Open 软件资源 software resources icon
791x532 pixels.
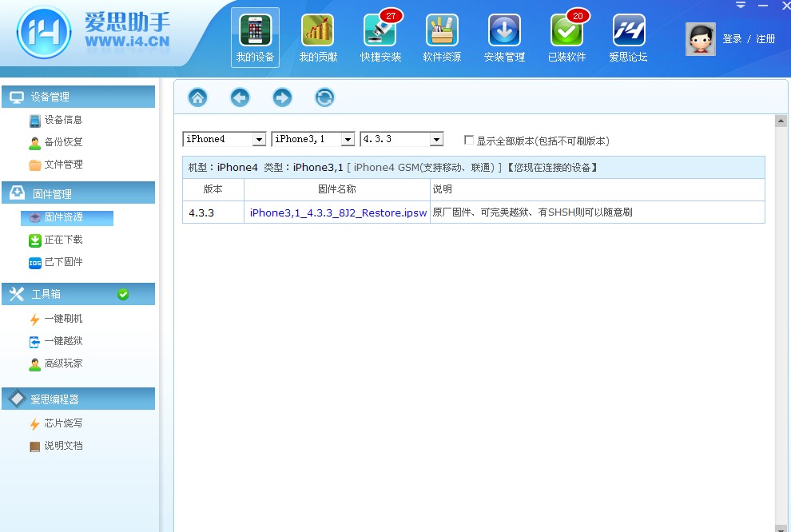point(443,30)
